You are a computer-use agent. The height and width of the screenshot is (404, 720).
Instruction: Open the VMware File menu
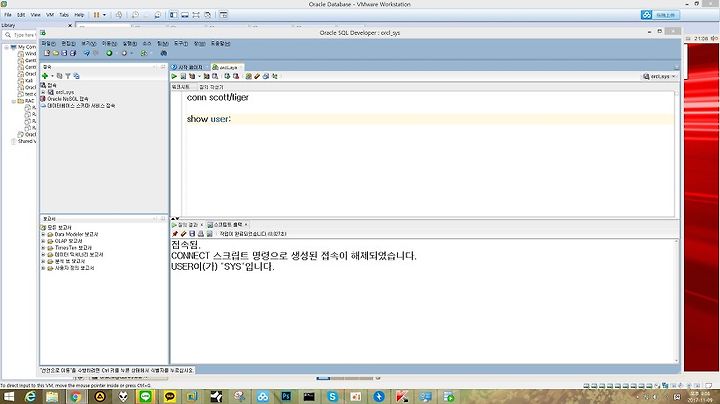[x=8, y=15]
